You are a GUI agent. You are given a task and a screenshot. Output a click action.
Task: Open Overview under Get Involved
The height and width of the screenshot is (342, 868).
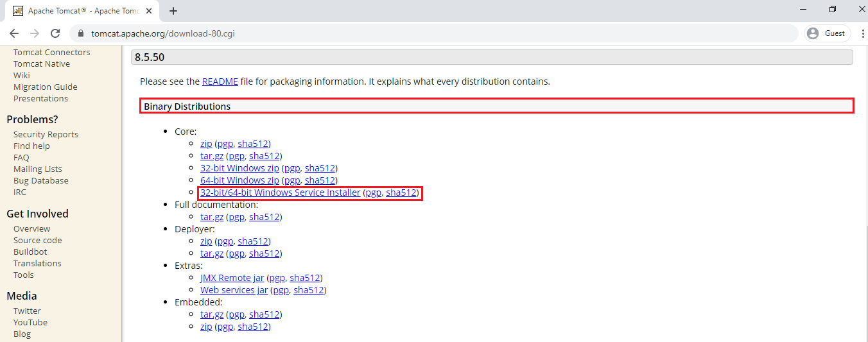click(x=31, y=229)
